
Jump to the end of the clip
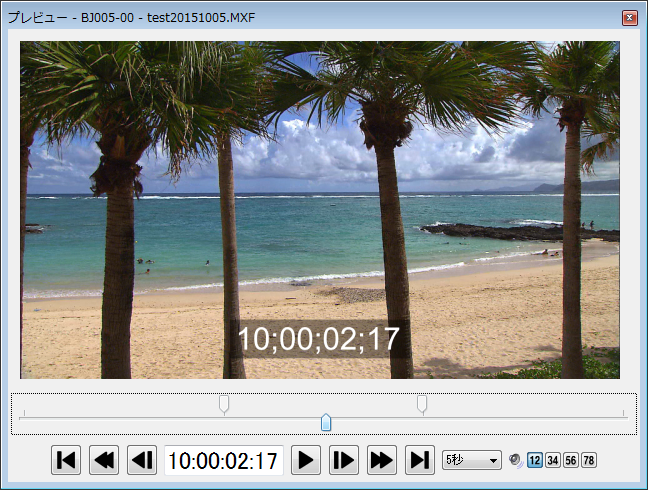click(420, 460)
